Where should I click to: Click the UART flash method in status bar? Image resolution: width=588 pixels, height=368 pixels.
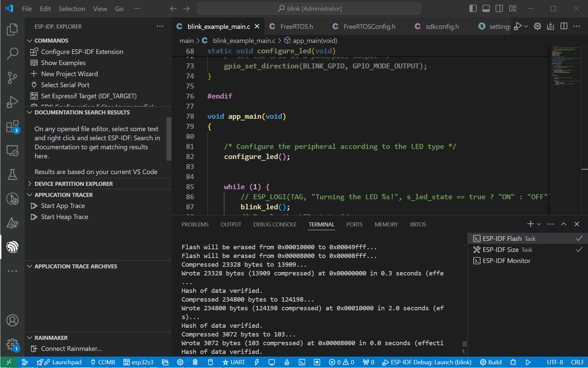[x=234, y=362]
